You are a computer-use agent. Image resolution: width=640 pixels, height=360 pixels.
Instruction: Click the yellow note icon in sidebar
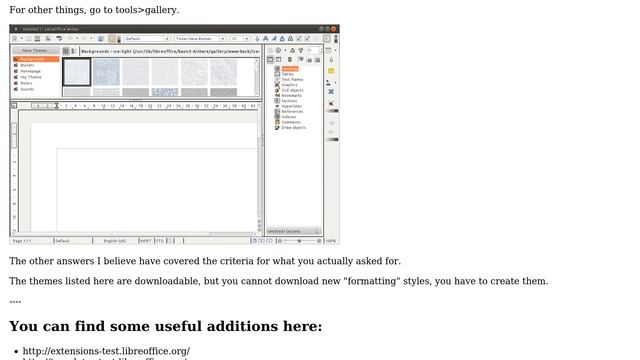tap(331, 71)
